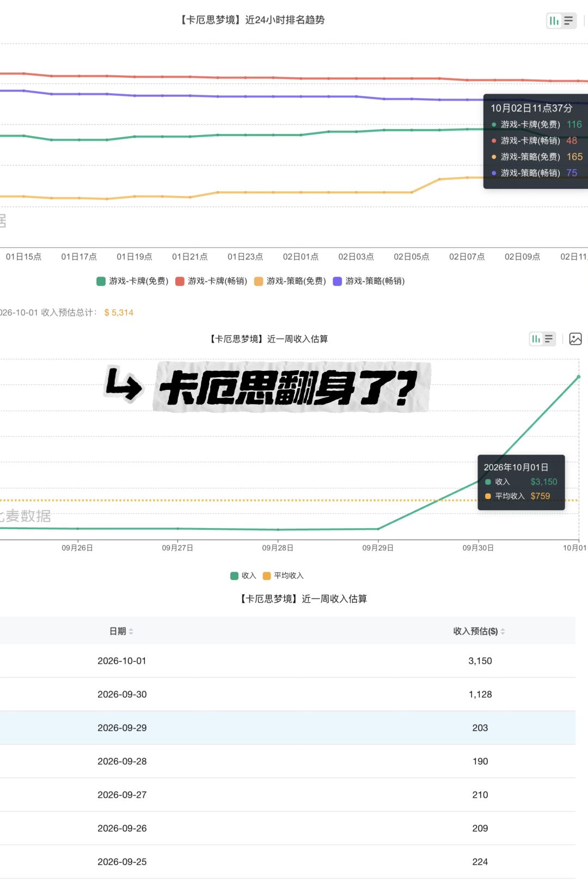Click the 09月30日 axis label

(478, 548)
